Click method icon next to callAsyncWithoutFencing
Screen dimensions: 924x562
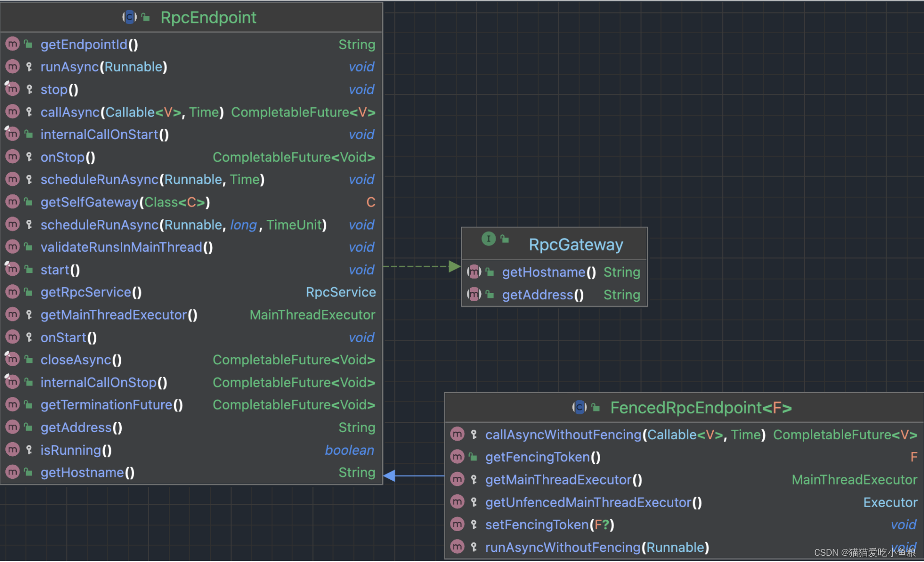tap(457, 434)
